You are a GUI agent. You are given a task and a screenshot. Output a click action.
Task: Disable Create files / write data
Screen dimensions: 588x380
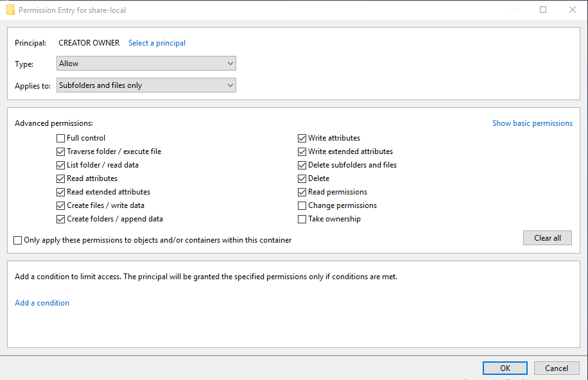click(61, 205)
